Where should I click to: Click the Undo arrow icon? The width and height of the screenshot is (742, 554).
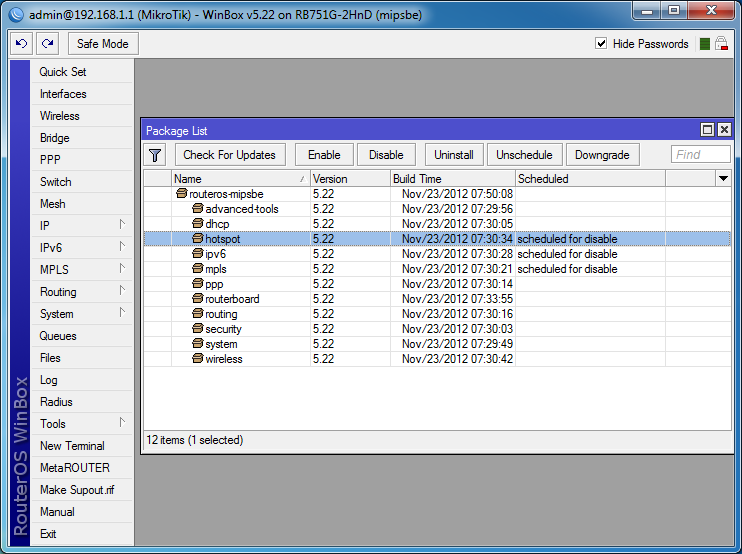pyautogui.click(x=22, y=44)
